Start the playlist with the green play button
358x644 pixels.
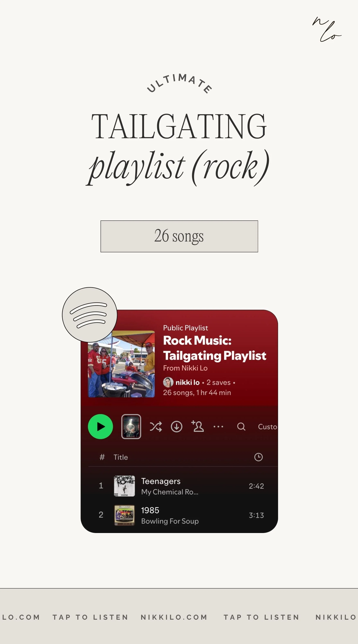[100, 426]
